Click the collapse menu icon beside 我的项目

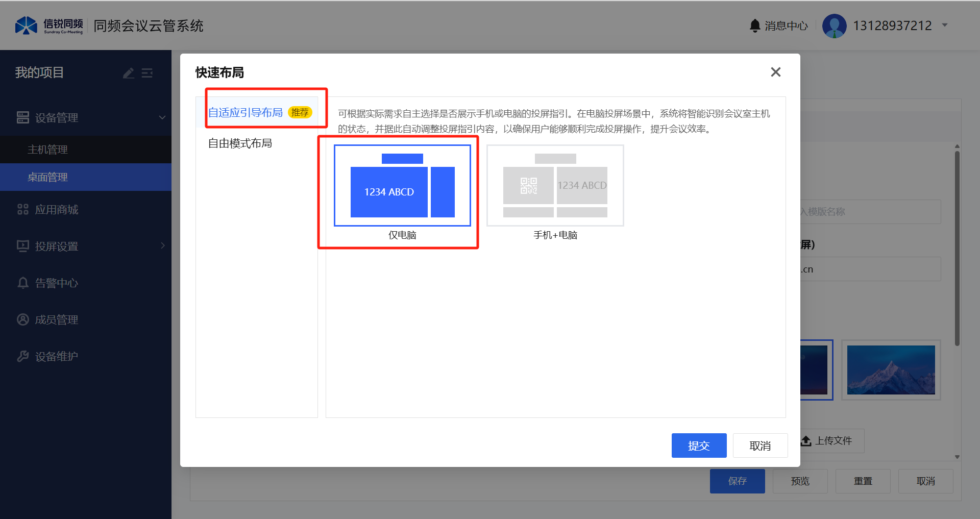point(147,73)
